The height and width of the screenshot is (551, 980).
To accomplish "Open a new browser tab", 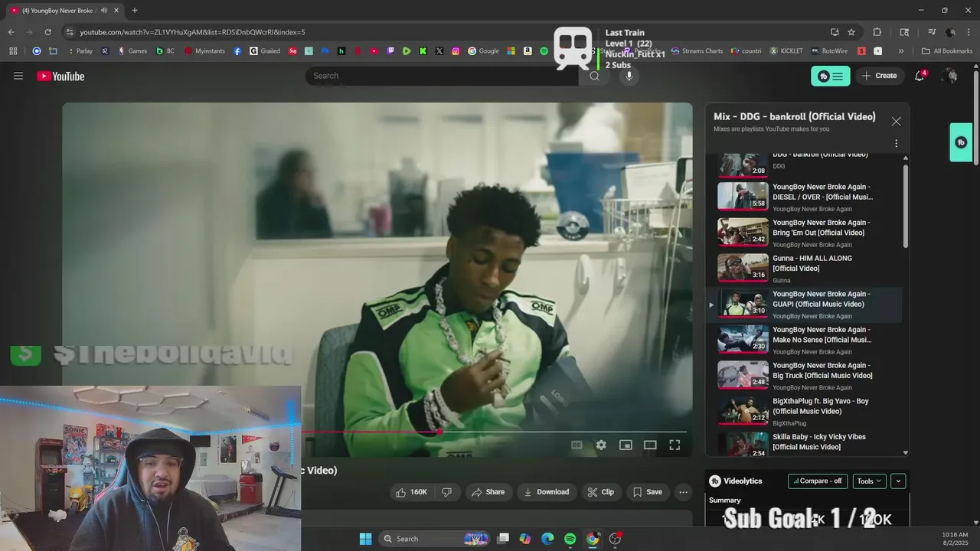I will tap(135, 10).
